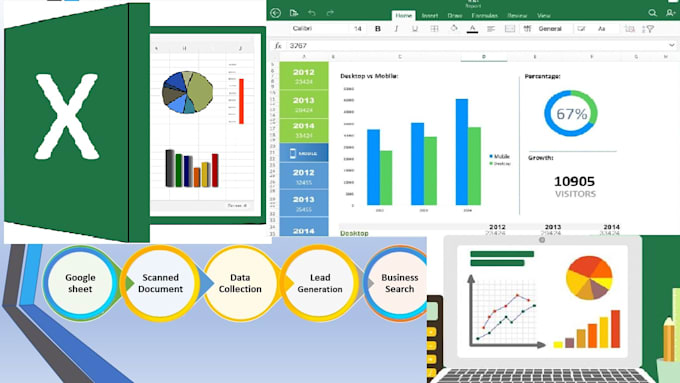Click the formula bar showing 3767

[473, 46]
